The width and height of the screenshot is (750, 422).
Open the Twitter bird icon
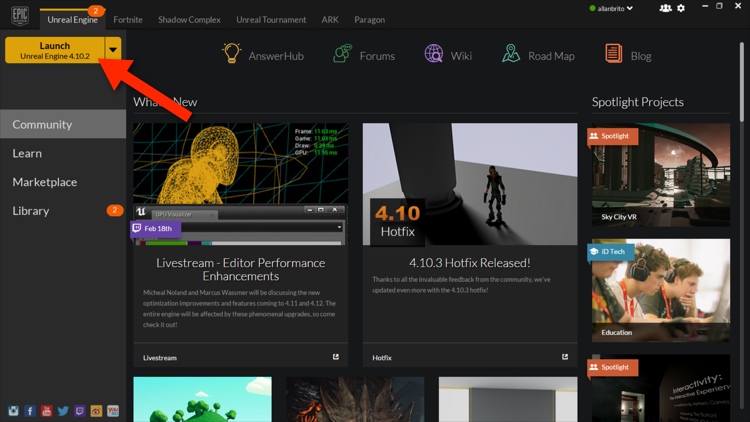pos(63,411)
